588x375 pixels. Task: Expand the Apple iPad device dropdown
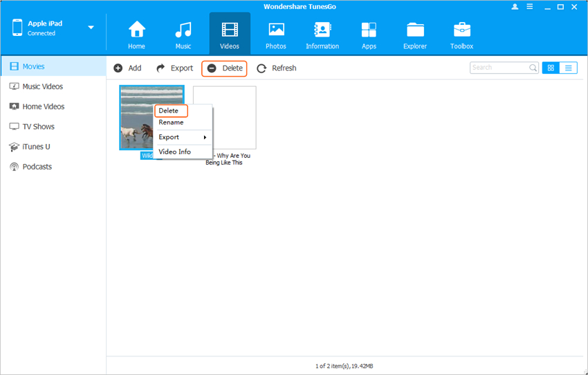pyautogui.click(x=91, y=28)
